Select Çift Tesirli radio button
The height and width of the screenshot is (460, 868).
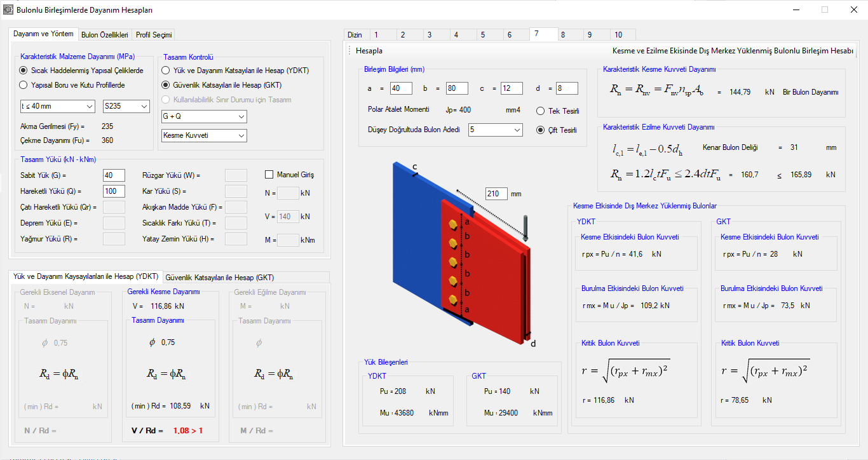click(x=557, y=130)
